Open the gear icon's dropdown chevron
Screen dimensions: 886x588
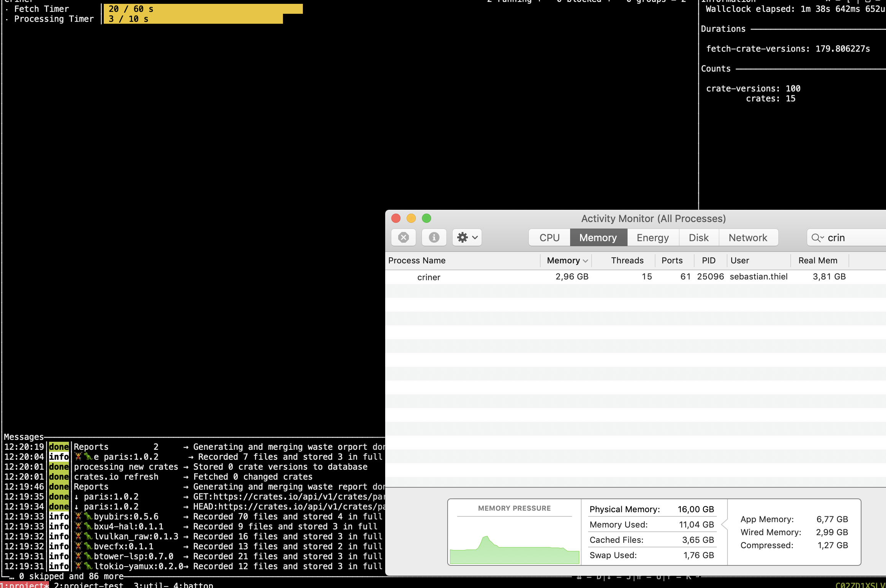(474, 237)
